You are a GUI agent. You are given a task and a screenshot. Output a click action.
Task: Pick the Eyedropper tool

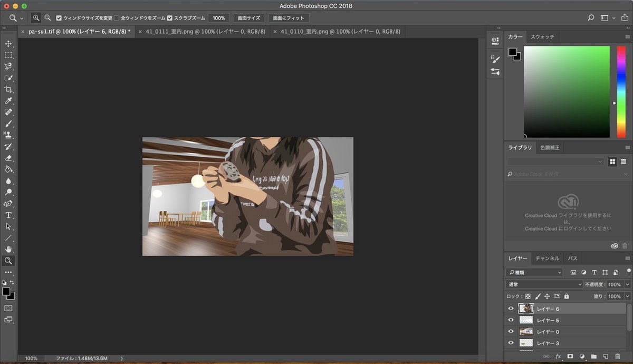click(8, 101)
